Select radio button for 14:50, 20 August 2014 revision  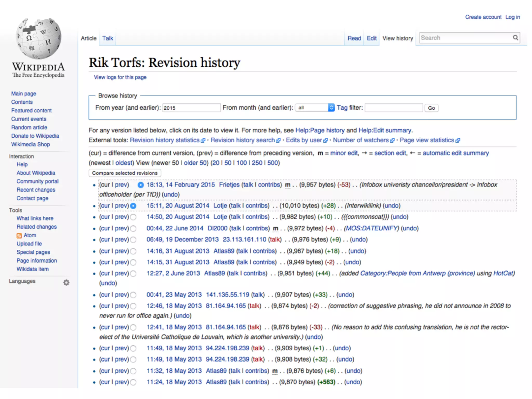click(x=133, y=217)
